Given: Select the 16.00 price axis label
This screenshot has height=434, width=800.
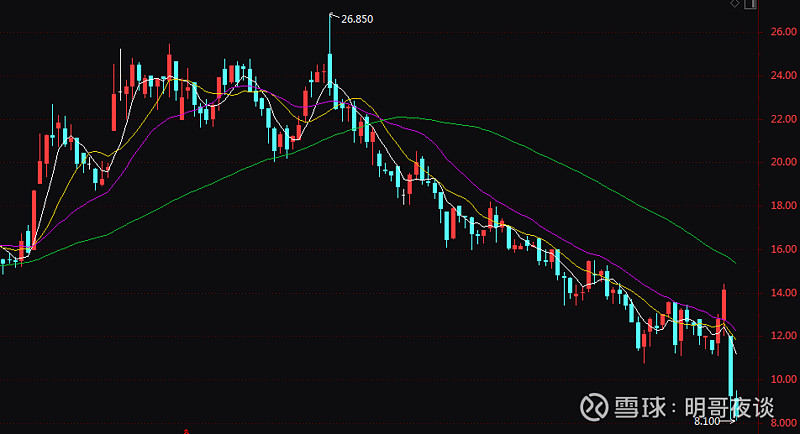Looking at the screenshot, I should [784, 249].
